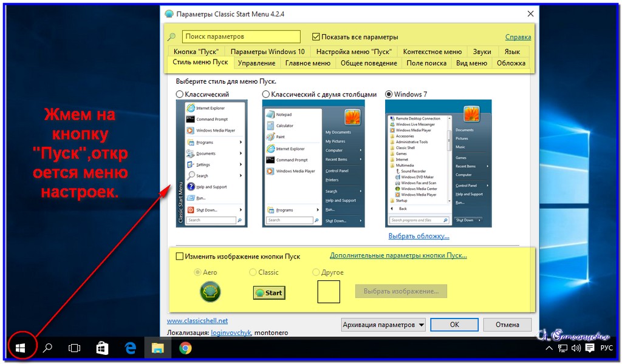The width and height of the screenshot is (622, 364).
Task: Select the Стиль меню Пуск tab
Action: tap(200, 62)
